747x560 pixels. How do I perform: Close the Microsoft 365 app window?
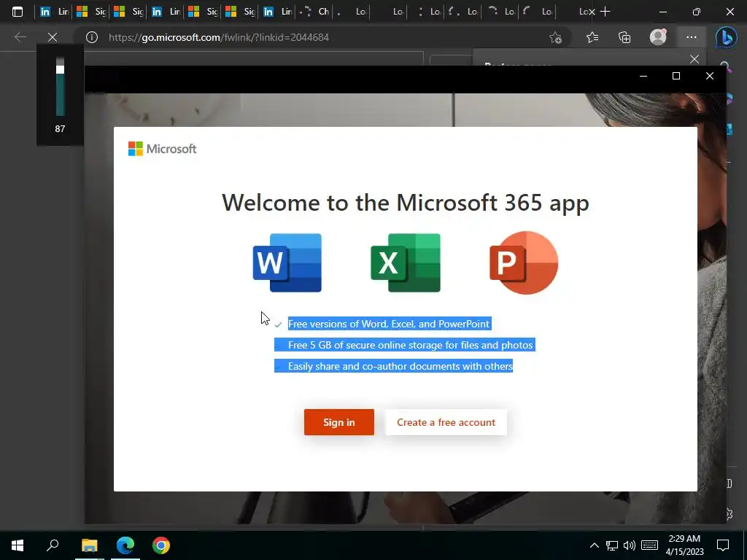[709, 76]
